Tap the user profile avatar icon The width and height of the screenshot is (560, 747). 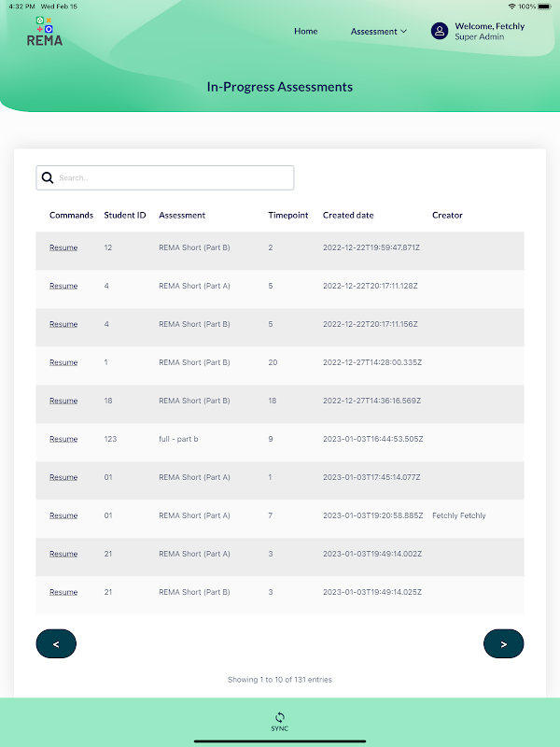[439, 31]
